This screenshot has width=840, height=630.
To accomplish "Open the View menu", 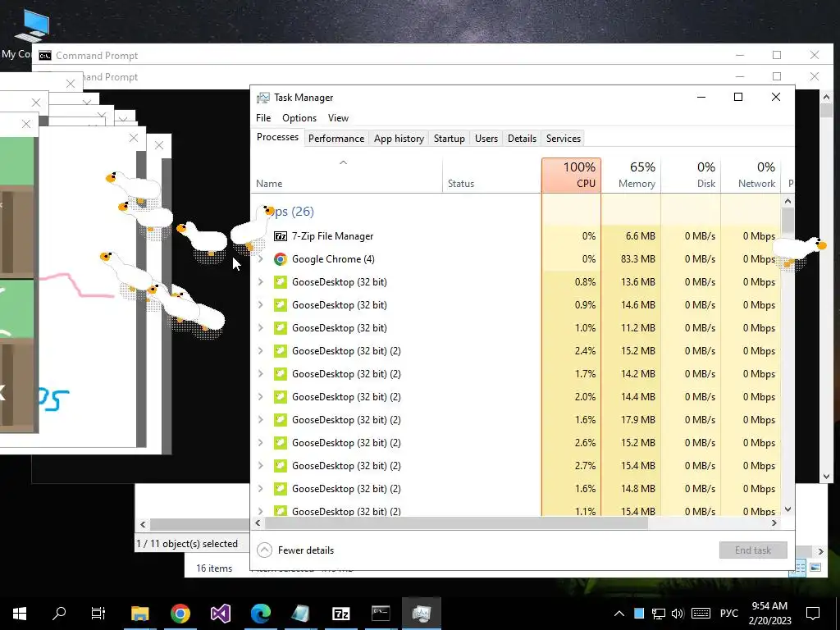I will (x=338, y=118).
